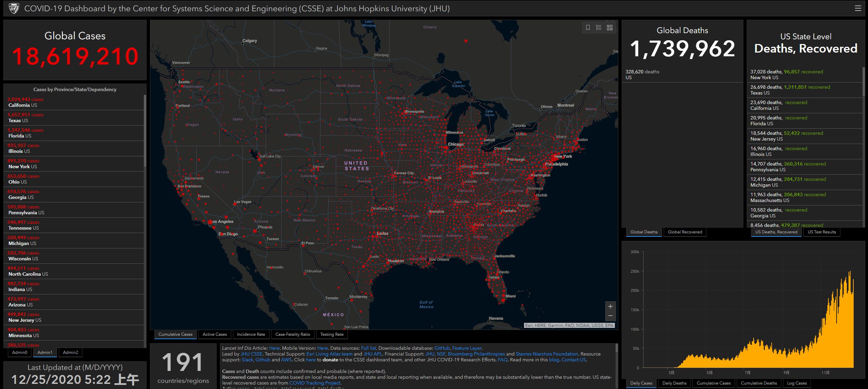Image resolution: width=868 pixels, height=389 pixels.
Task: Show Case-Fatality Ratio map layer
Action: coord(292,334)
